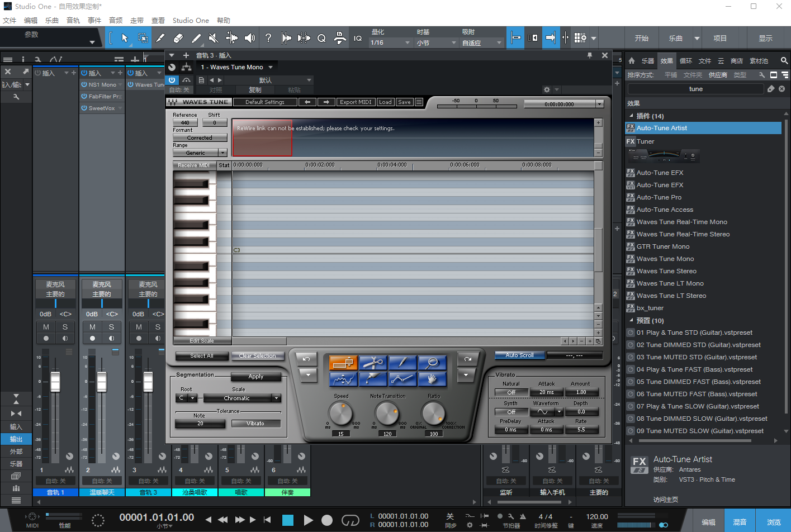Toggle the IQ input quantize button
This screenshot has height=532, width=791.
(358, 39)
